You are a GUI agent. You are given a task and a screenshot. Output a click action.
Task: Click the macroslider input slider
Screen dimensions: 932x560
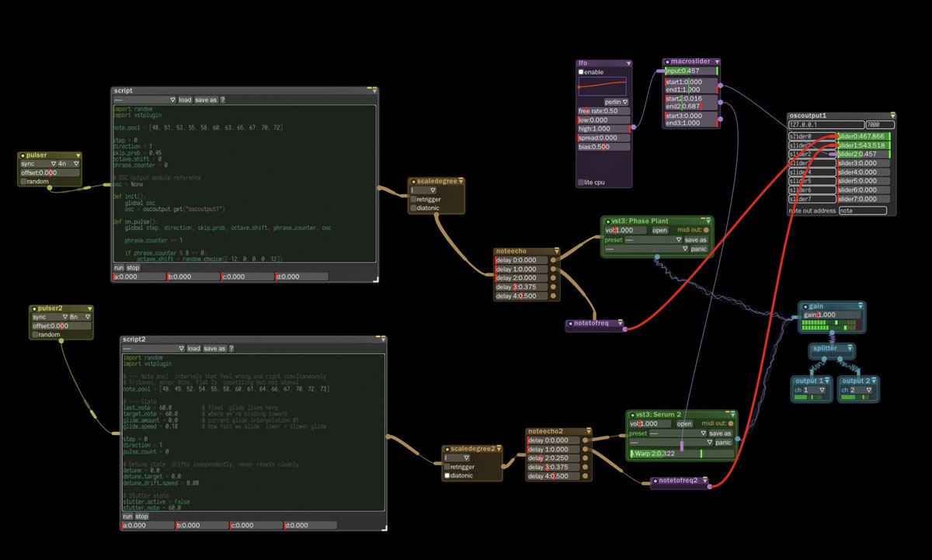pos(691,71)
